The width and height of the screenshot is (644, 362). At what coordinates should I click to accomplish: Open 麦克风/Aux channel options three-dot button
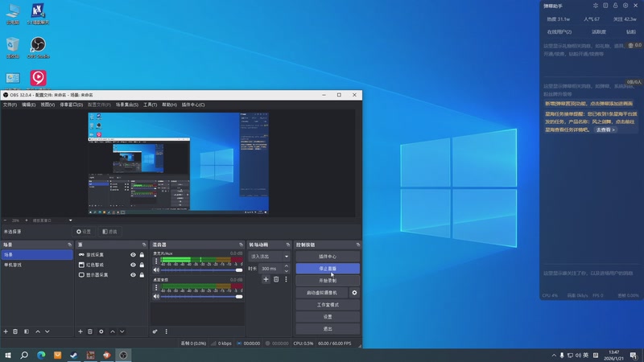tap(156, 261)
